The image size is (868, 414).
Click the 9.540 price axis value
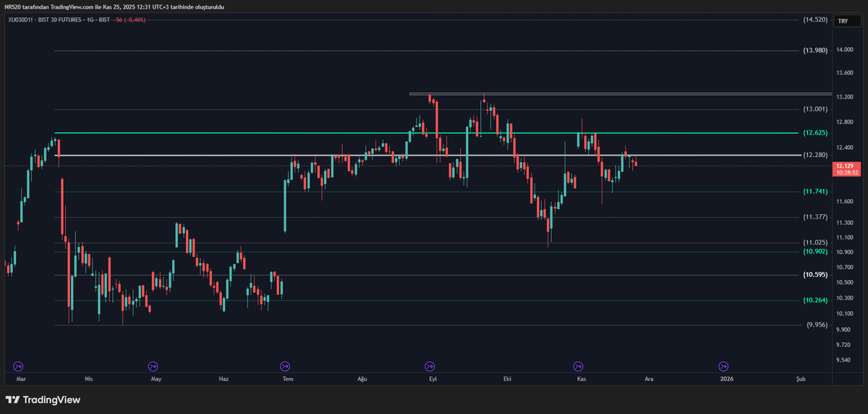(845, 359)
